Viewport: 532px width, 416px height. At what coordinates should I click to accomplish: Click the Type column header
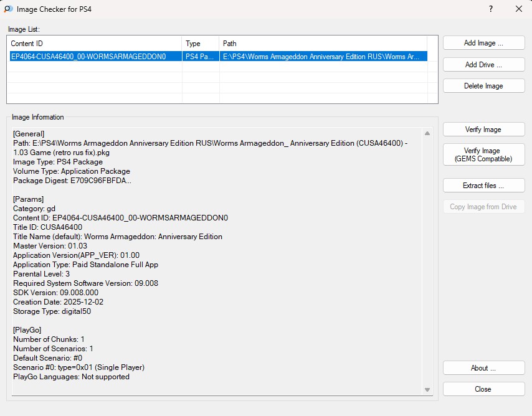[200, 44]
